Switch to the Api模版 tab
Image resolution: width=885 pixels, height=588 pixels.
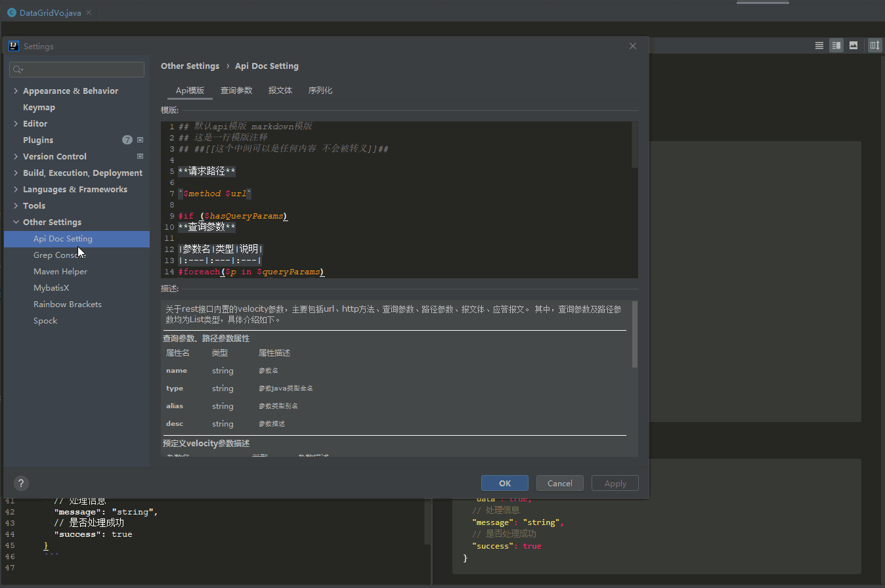(190, 91)
